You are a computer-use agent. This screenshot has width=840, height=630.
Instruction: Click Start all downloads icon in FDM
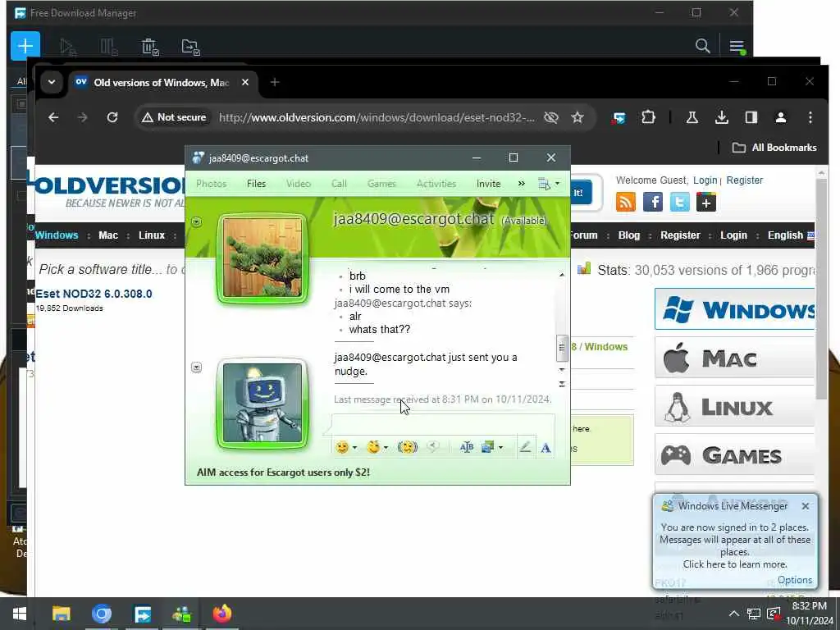click(x=68, y=47)
